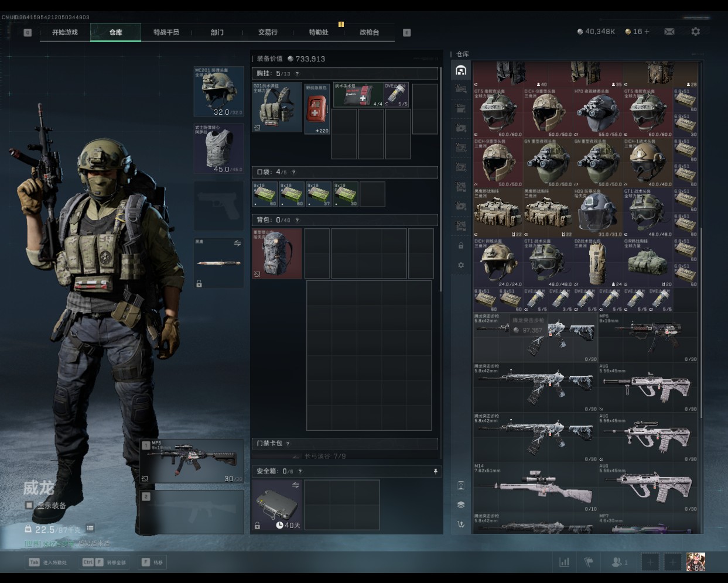Click the Ctrl F 转移全部 button
Image resolution: width=728 pixels, height=583 pixels.
(104, 563)
